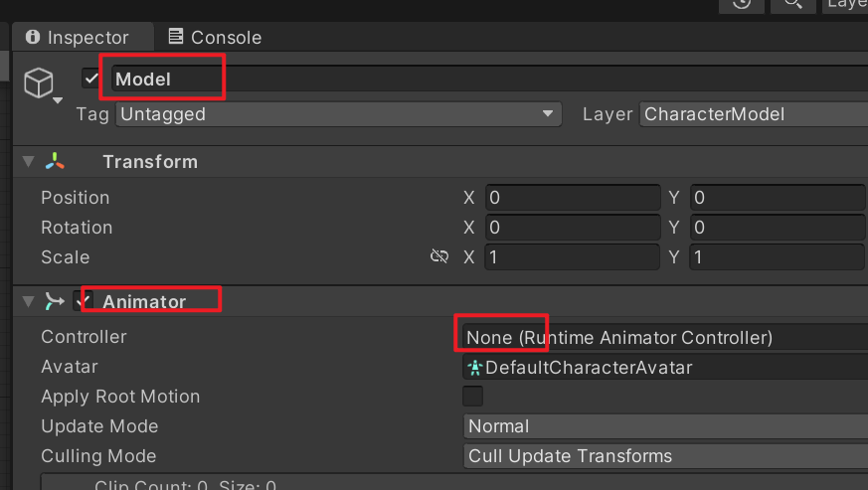Click the Position X input field
The image size is (868, 490).
click(x=573, y=198)
